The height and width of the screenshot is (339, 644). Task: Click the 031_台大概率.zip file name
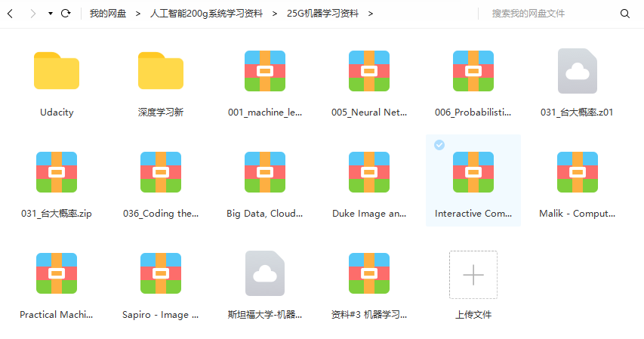(x=57, y=214)
